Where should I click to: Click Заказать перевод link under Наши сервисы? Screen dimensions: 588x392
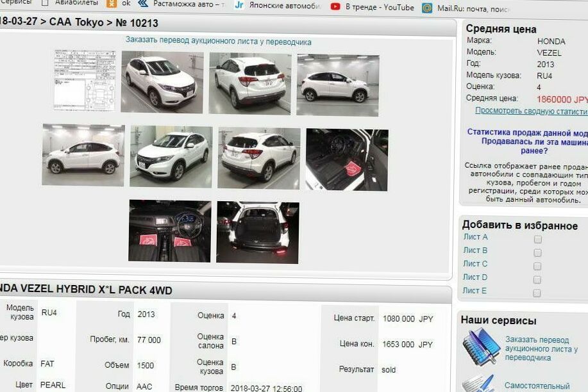tap(541, 348)
